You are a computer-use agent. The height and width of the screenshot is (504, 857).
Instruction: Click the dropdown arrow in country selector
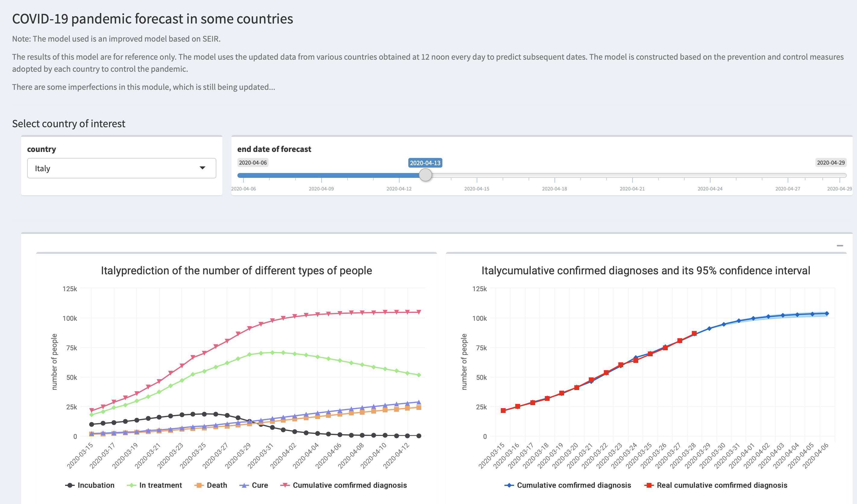202,168
